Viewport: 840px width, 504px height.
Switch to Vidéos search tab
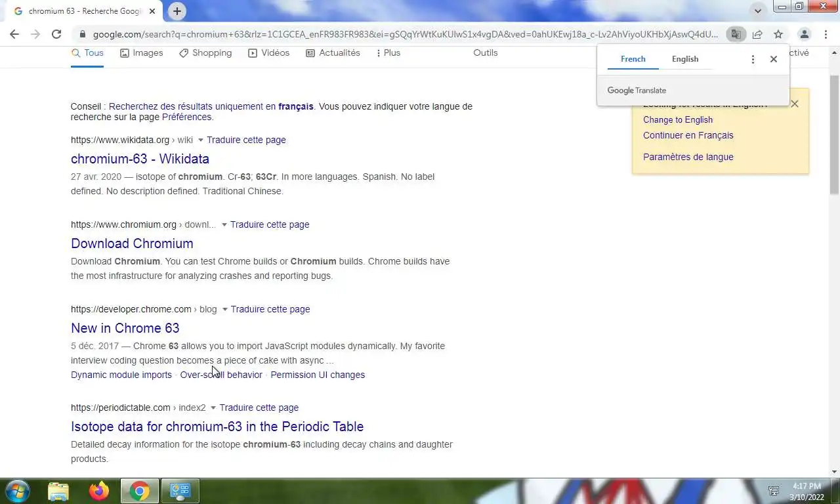click(268, 52)
